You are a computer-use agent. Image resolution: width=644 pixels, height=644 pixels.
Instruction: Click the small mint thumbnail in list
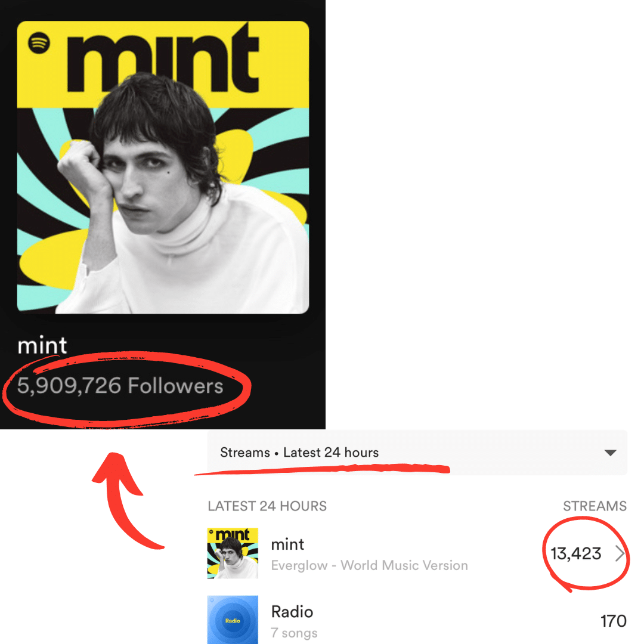pyautogui.click(x=233, y=553)
